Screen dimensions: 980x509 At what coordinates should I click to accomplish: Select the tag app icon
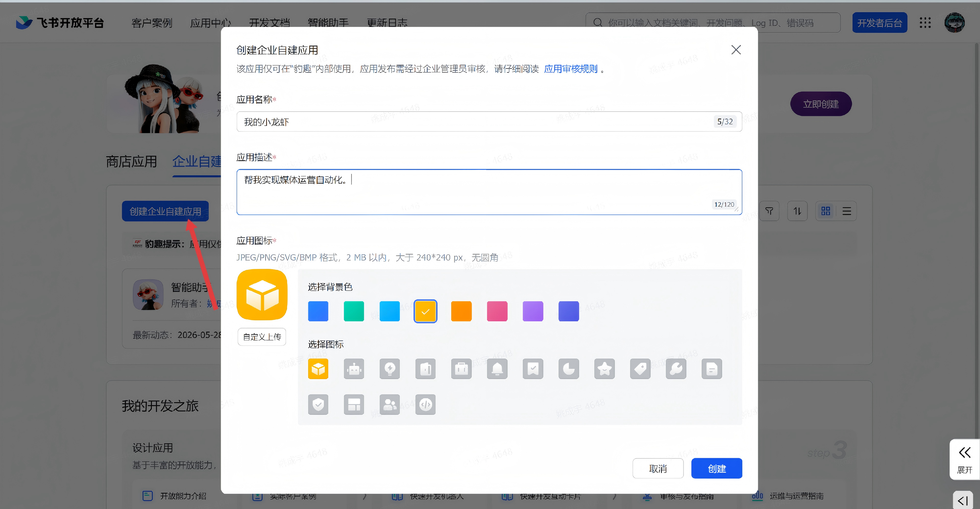pos(640,368)
